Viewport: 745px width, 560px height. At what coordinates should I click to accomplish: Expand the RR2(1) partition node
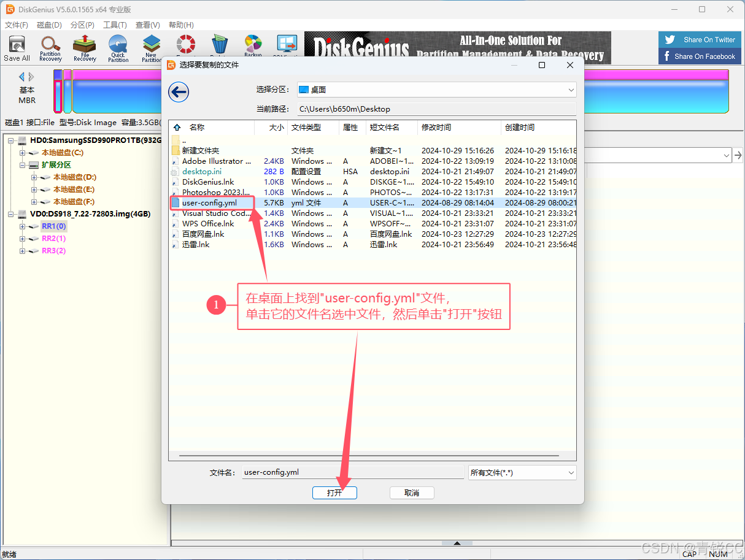click(23, 239)
